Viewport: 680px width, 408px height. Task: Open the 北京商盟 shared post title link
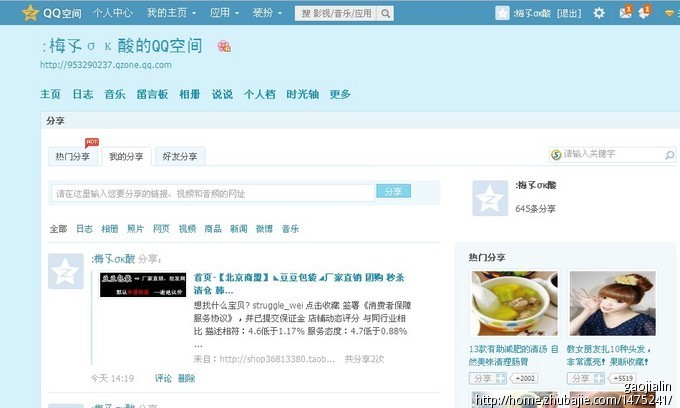pos(299,284)
